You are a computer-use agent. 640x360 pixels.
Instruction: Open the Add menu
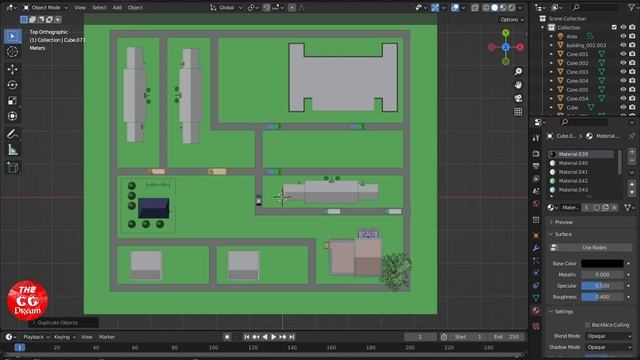click(x=117, y=8)
